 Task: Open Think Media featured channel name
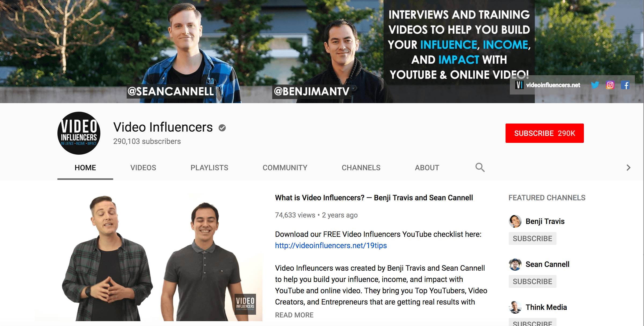click(546, 307)
